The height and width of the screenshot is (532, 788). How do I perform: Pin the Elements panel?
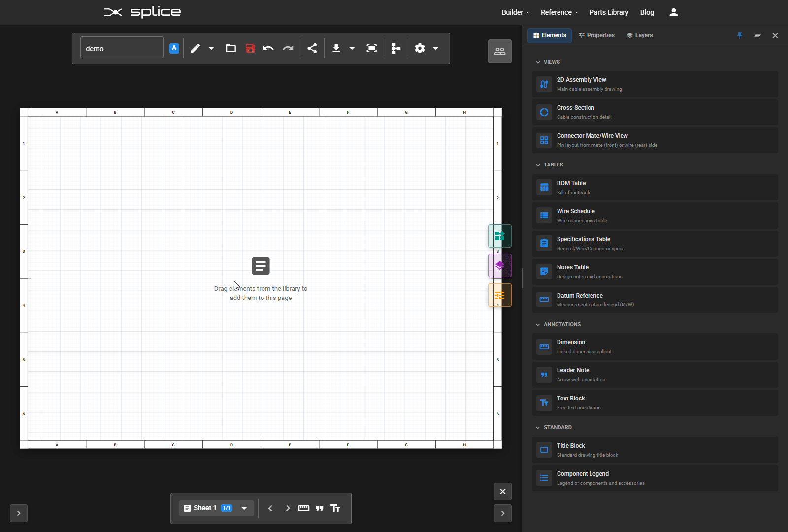click(740, 35)
